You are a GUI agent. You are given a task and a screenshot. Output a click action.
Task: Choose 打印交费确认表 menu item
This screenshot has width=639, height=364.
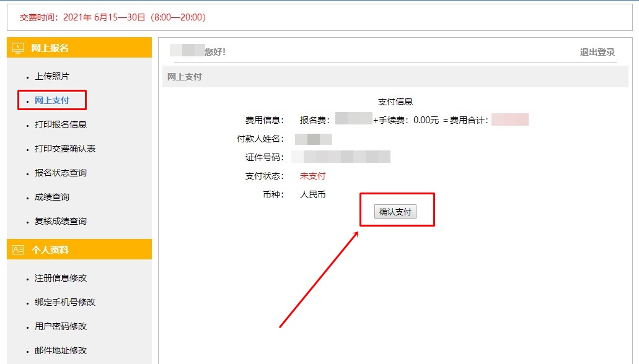point(64,149)
